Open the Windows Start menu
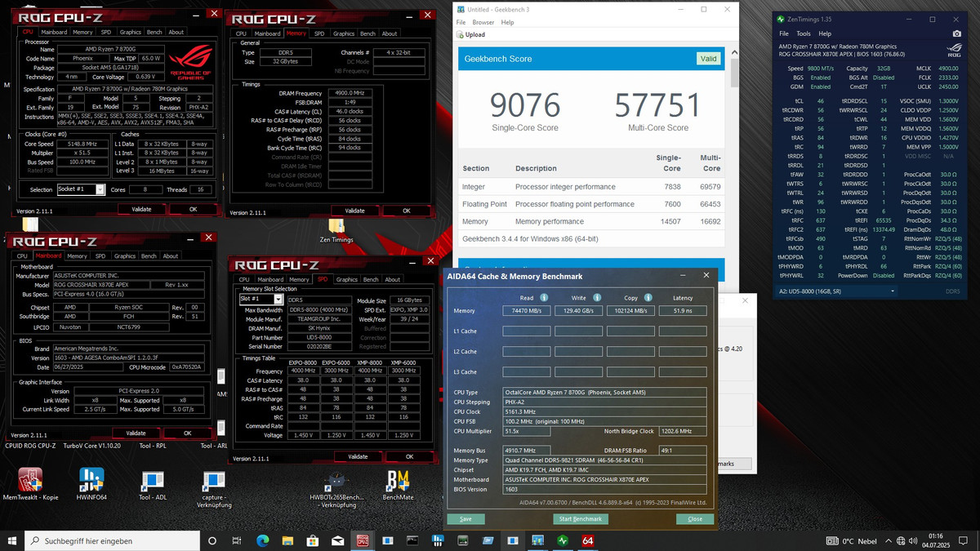This screenshot has height=551, width=980. click(x=12, y=540)
